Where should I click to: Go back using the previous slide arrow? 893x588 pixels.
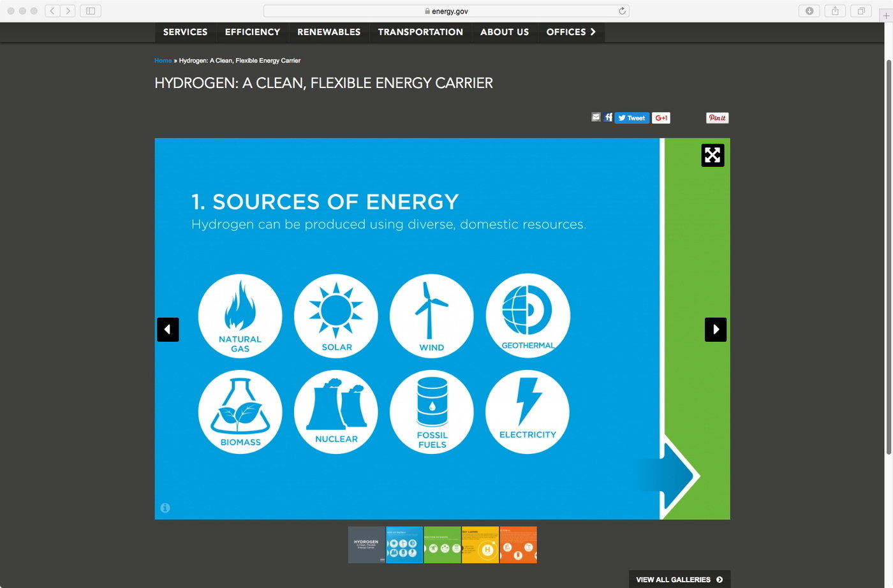tap(168, 329)
